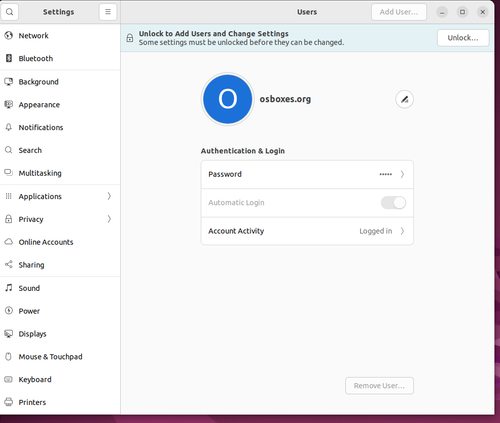Click the Mouse & Touchpad icon
This screenshot has height=423, width=500.
tap(9, 357)
